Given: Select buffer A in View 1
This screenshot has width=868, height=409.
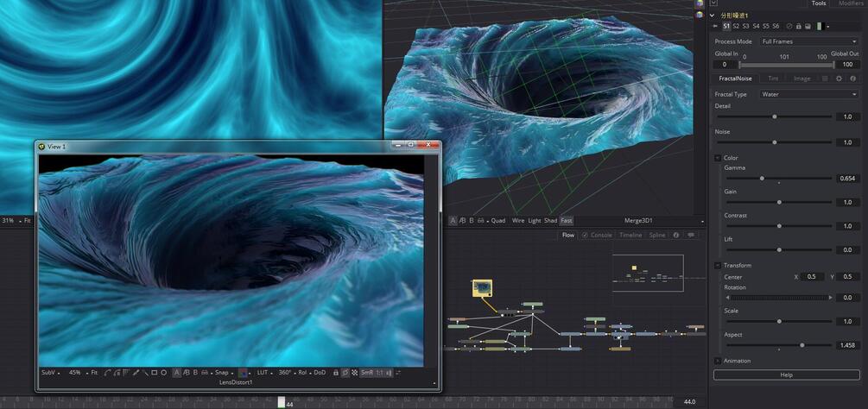Looking at the screenshot, I should [x=177, y=373].
